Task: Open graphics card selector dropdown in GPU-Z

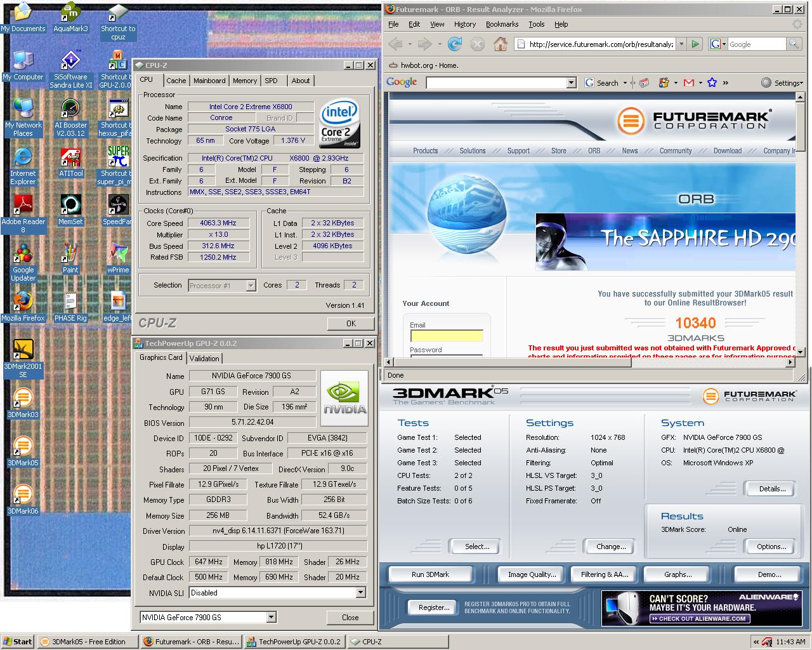Action: click(x=271, y=617)
